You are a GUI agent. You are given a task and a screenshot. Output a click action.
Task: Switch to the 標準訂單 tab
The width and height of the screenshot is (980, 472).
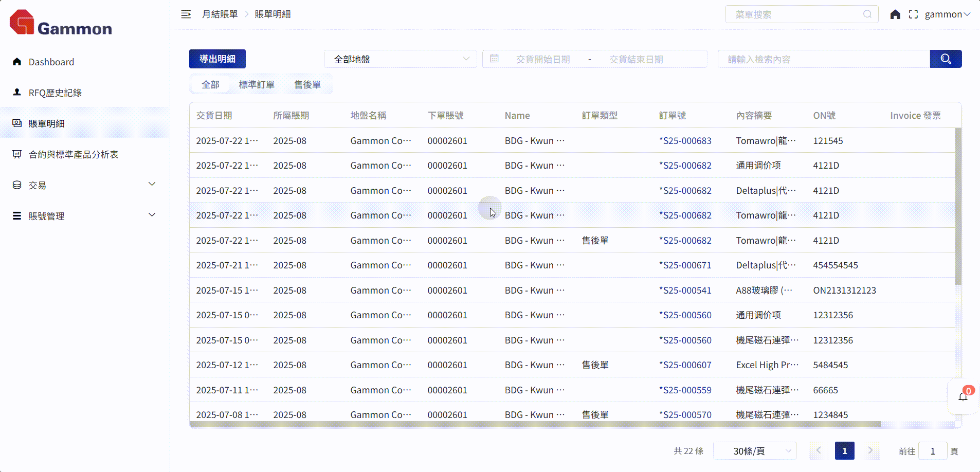[257, 84]
